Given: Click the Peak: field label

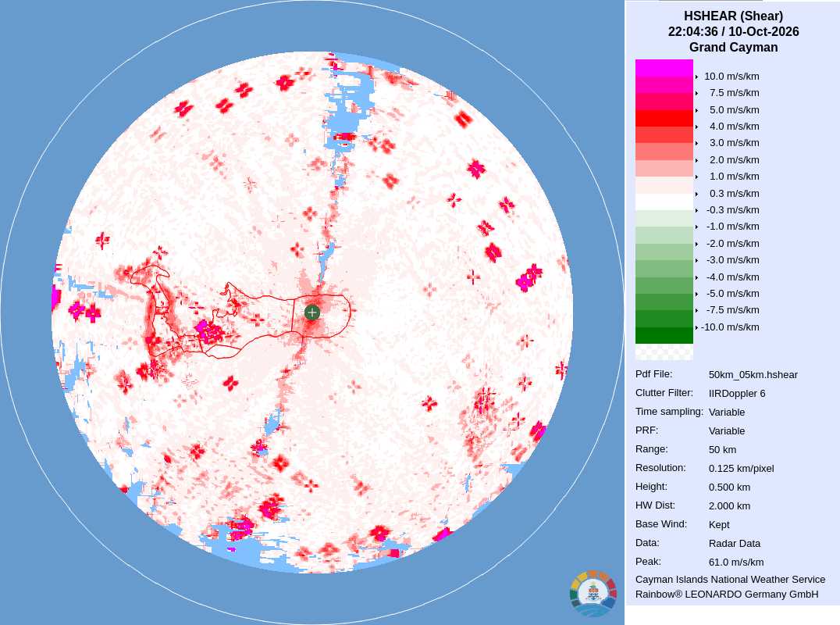Looking at the screenshot, I should coord(648,562).
